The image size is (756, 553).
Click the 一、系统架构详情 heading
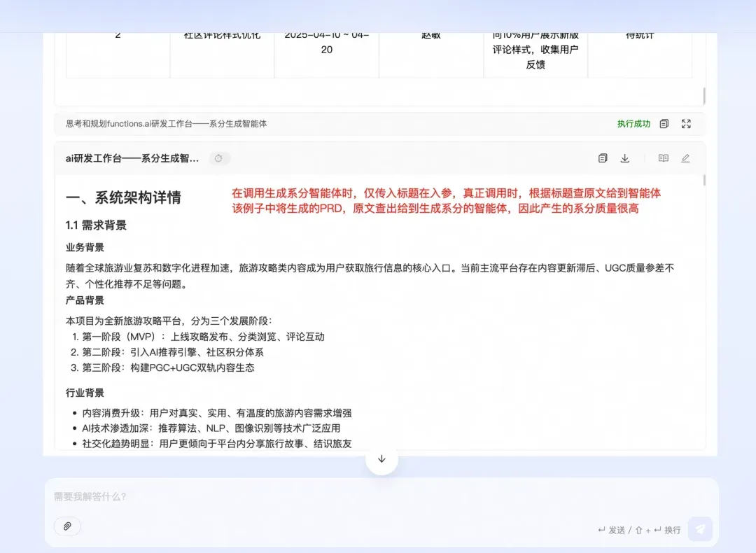[123, 197]
